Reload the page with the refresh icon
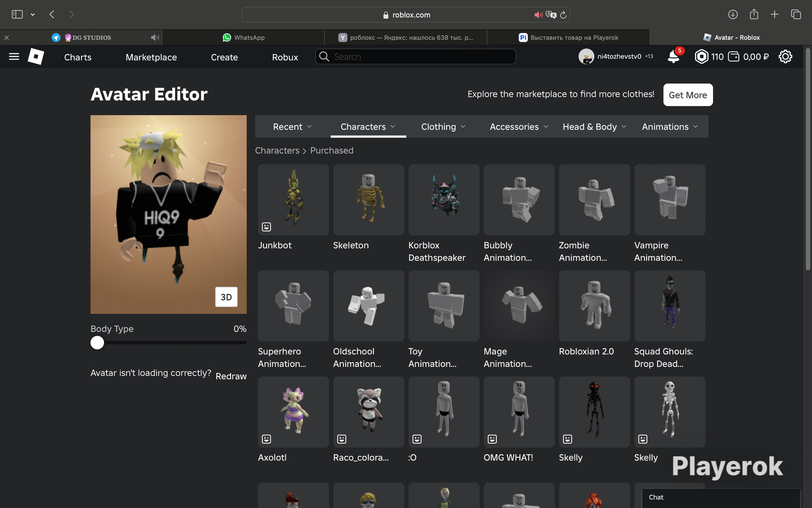This screenshot has width=812, height=508. pyautogui.click(x=563, y=15)
